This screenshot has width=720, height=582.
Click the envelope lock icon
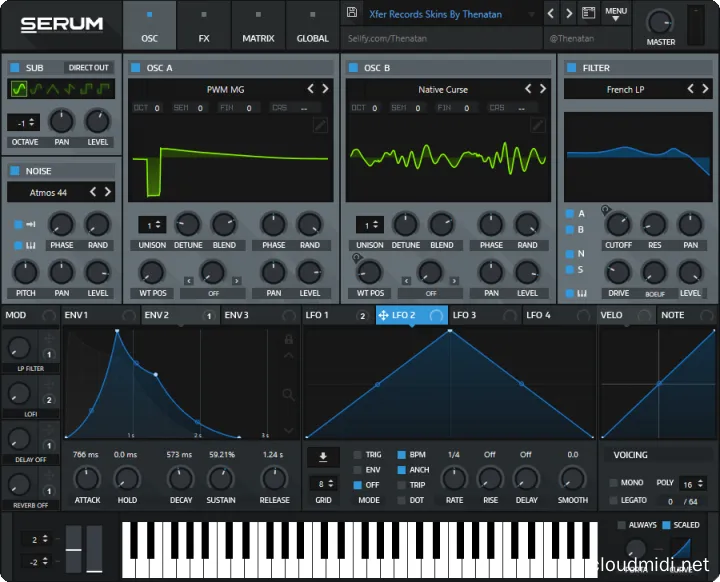pyautogui.click(x=289, y=340)
